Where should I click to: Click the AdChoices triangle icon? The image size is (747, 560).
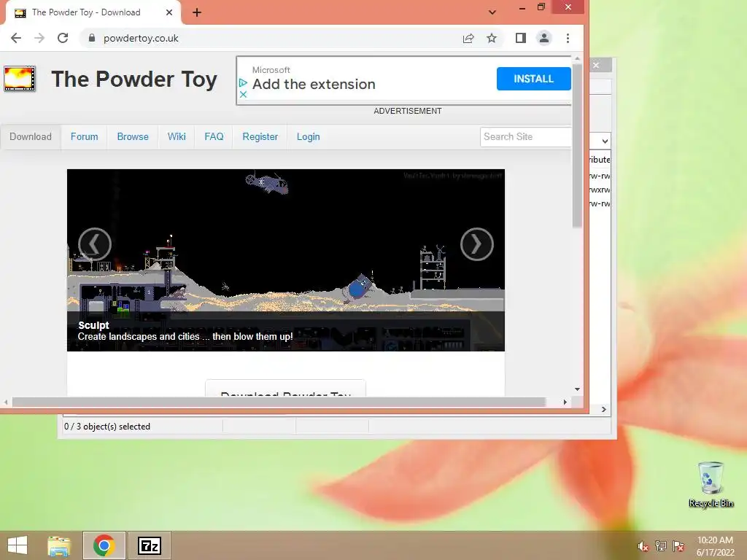coord(243,83)
